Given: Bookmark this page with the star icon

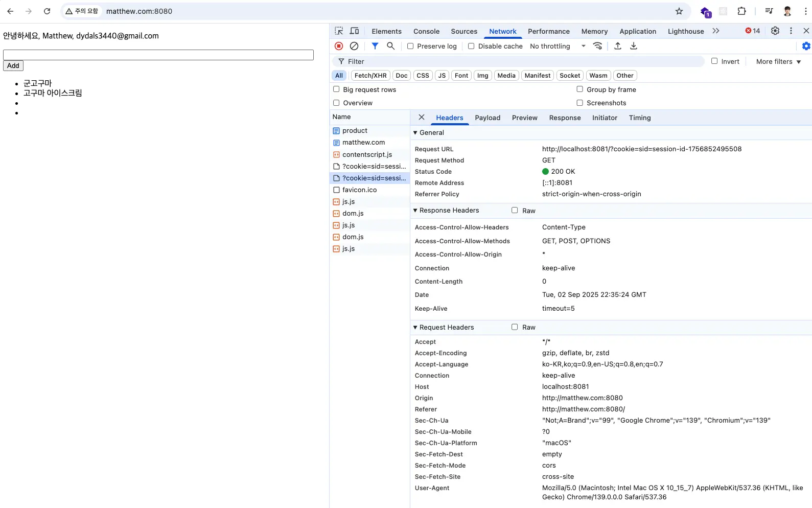Looking at the screenshot, I should click(679, 11).
